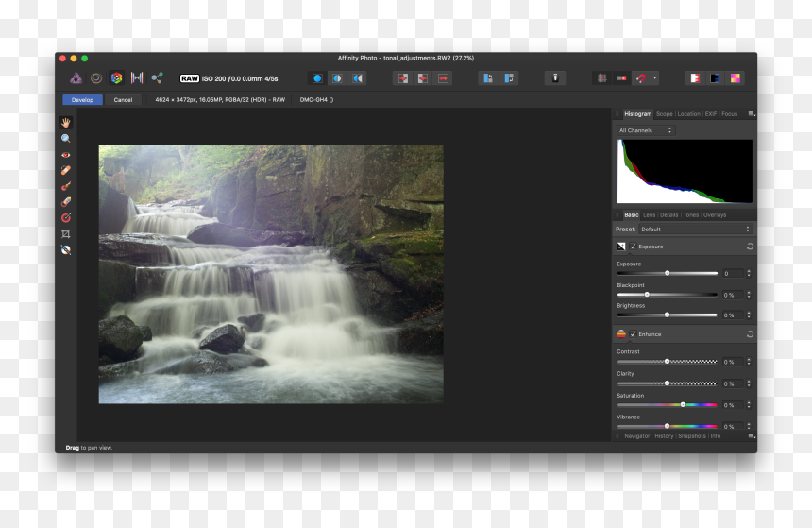Switch to the Lens tab
812x528 pixels.
pyautogui.click(x=650, y=215)
